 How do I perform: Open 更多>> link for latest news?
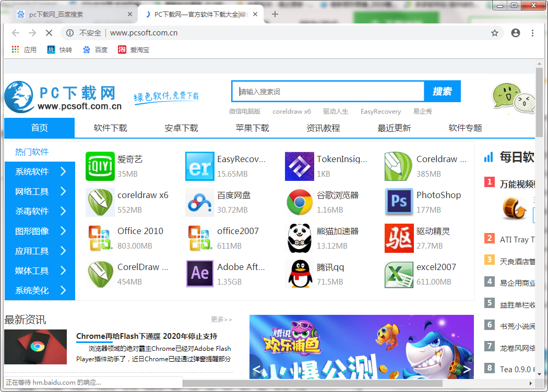[x=222, y=320]
